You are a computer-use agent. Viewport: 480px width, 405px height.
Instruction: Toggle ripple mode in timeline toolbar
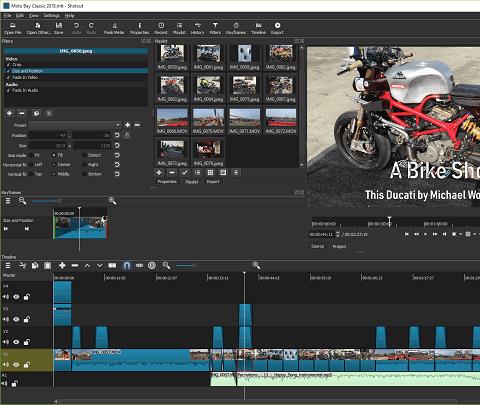tap(152, 265)
